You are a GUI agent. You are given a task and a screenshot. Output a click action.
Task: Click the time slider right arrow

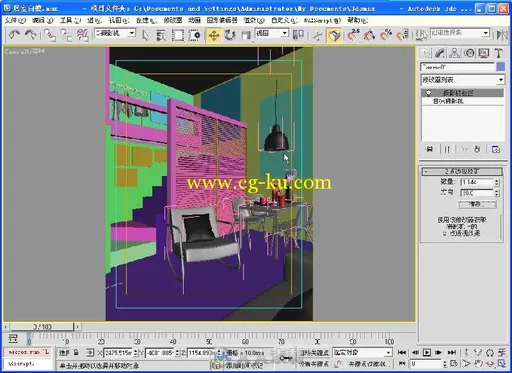point(77,327)
